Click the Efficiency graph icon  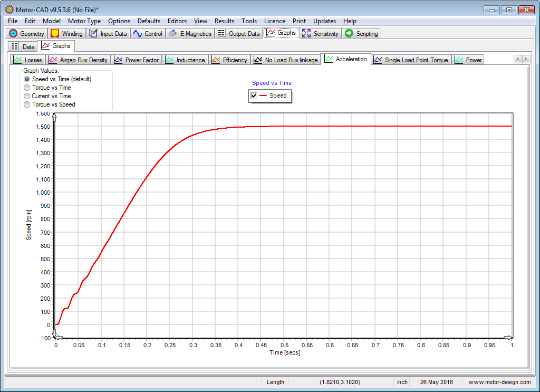(216, 60)
